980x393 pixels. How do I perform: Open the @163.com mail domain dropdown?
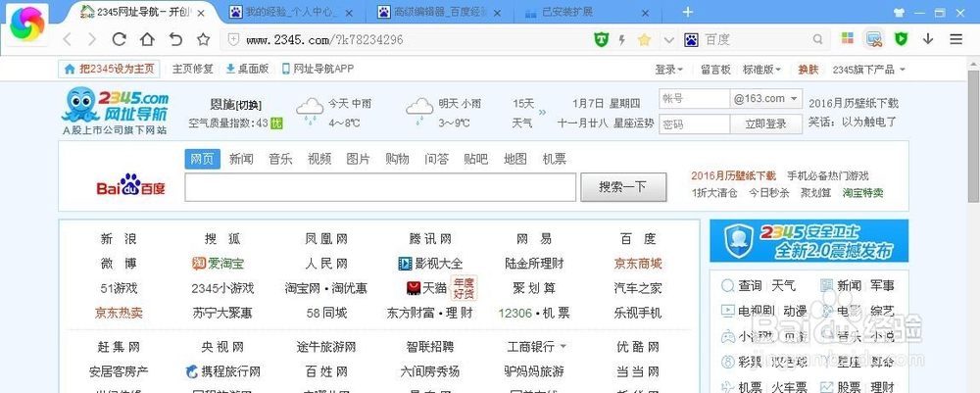[x=766, y=99]
